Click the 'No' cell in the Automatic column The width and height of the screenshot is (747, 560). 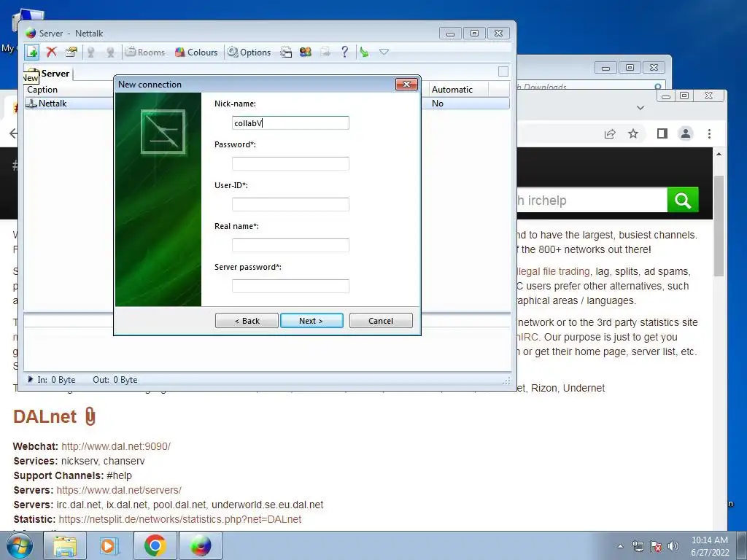[x=438, y=104]
